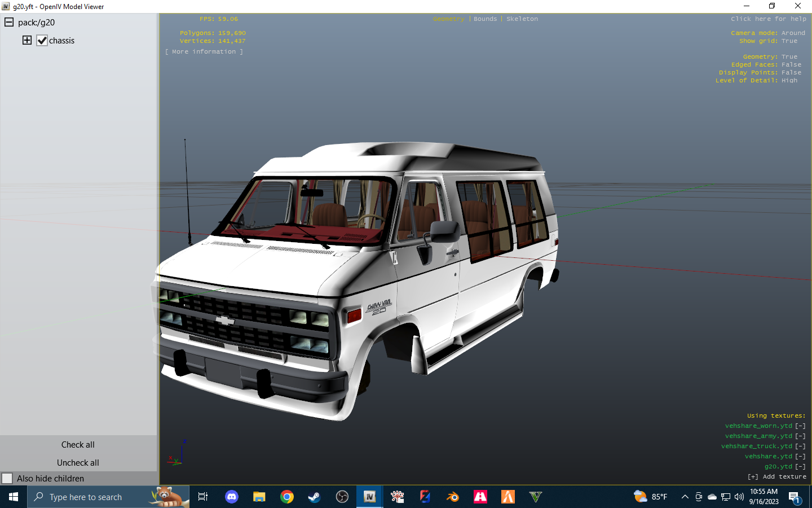Uncheck the chassis visibility checkbox
This screenshot has height=508, width=812.
pyautogui.click(x=42, y=40)
